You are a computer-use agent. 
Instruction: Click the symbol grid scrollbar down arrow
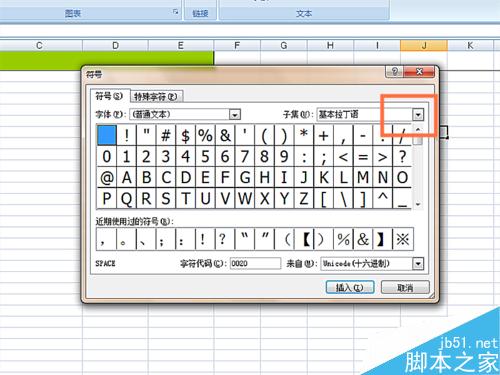(x=418, y=204)
